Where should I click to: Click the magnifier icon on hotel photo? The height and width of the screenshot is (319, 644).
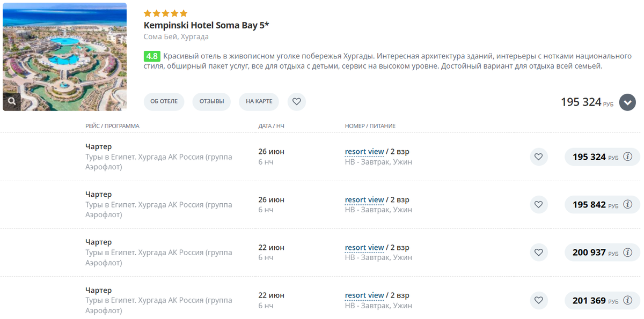pyautogui.click(x=12, y=101)
